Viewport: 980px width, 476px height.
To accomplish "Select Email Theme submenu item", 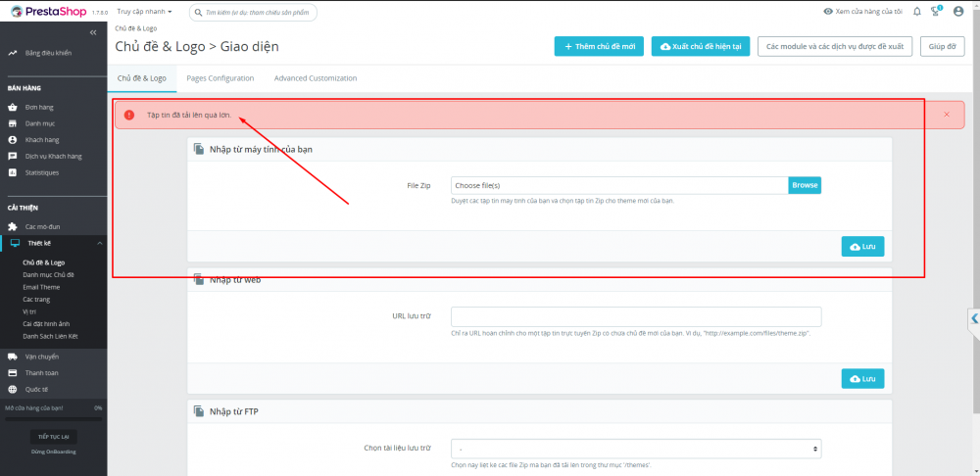I will (41, 287).
